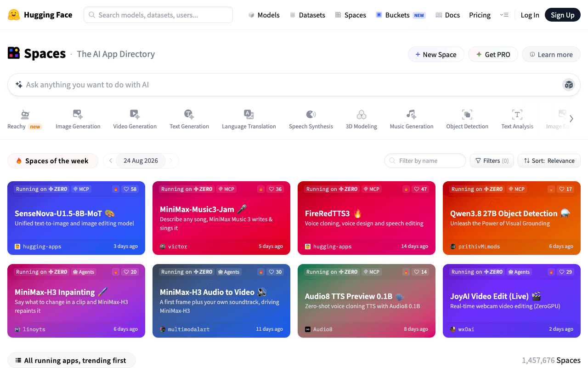Click The AI App Directory subtitle
Screen dimensions: 588x368
(x=116, y=54)
